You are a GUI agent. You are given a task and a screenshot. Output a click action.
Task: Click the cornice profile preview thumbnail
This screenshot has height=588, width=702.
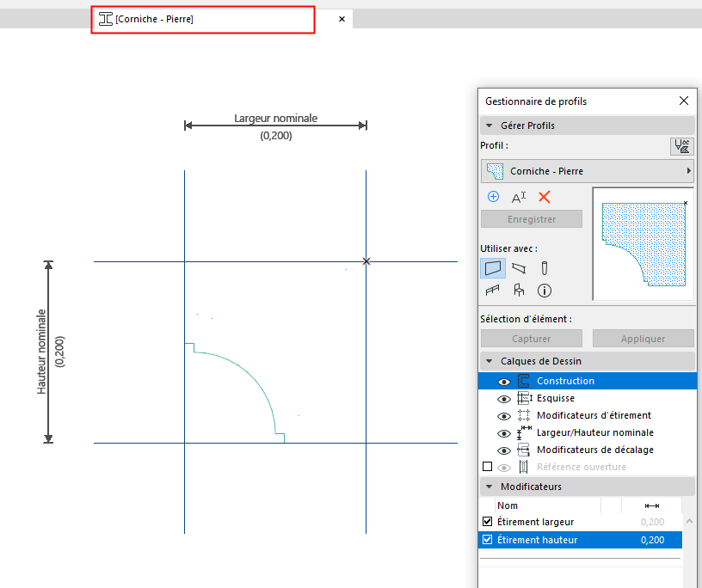click(643, 244)
